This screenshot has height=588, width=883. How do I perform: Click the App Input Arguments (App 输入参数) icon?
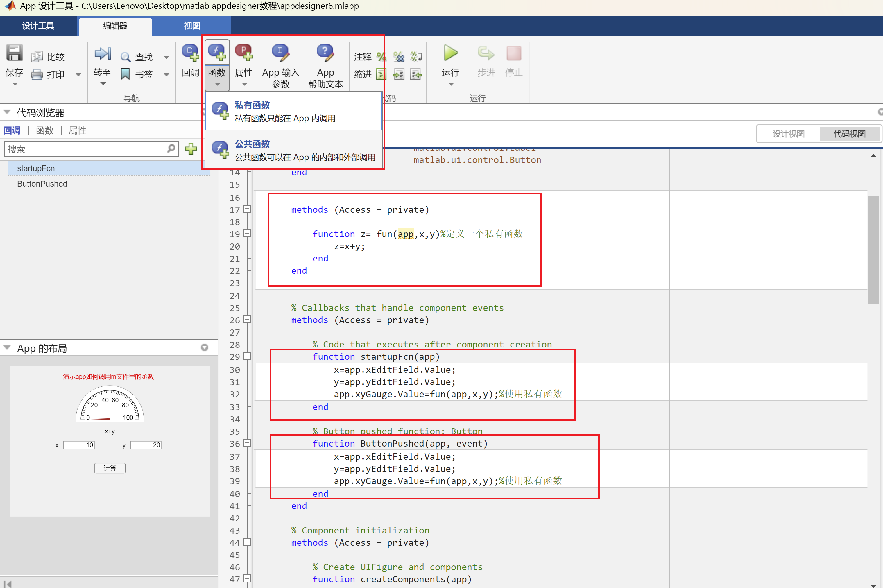tap(280, 53)
